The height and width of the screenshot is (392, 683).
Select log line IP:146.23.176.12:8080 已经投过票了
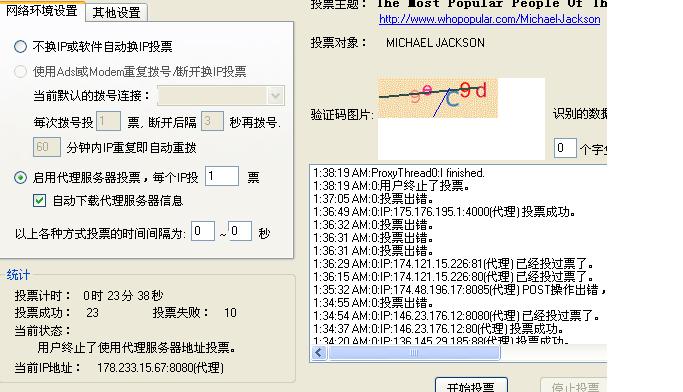pos(456,316)
